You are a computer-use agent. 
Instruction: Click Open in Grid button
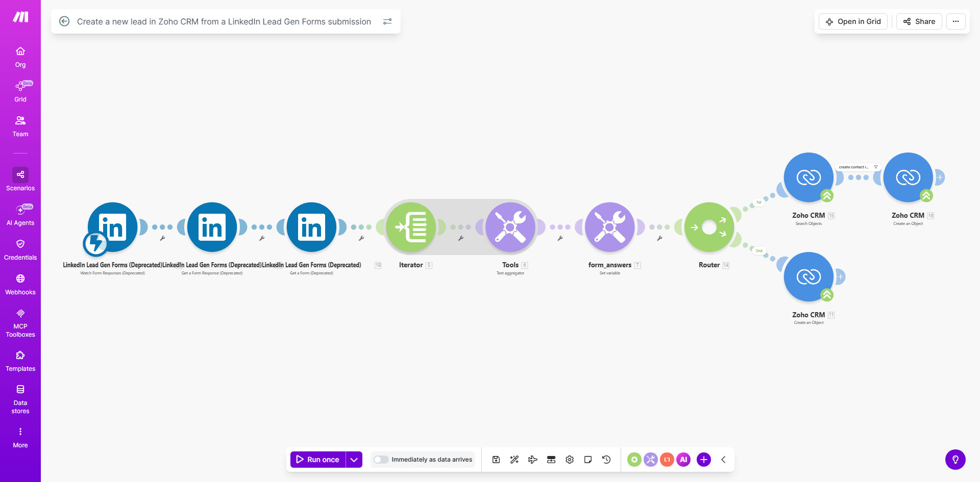pyautogui.click(x=853, y=21)
